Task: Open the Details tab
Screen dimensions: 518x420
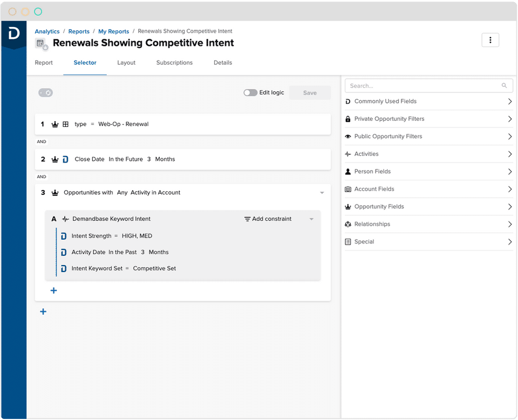Action: coord(223,63)
